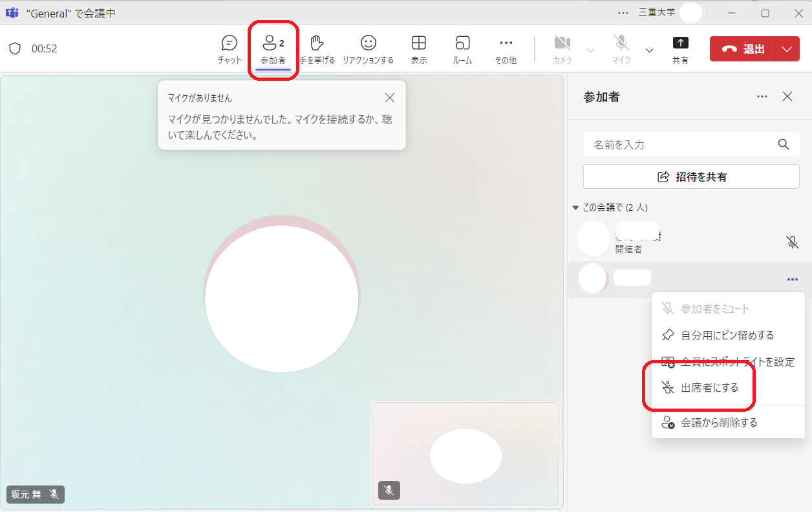Click second participant's three-dot options

[x=792, y=279]
